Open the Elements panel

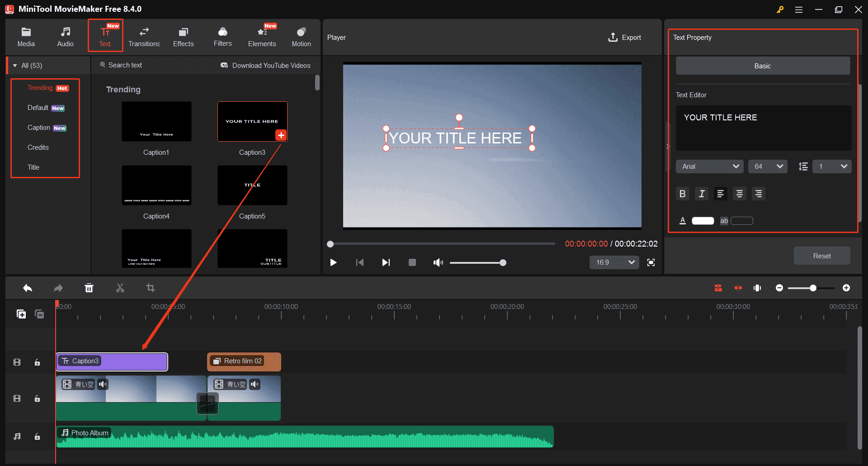[x=262, y=36]
